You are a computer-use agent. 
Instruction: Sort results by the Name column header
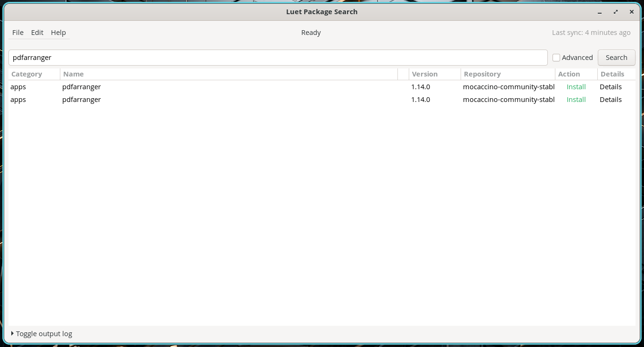[x=229, y=74]
